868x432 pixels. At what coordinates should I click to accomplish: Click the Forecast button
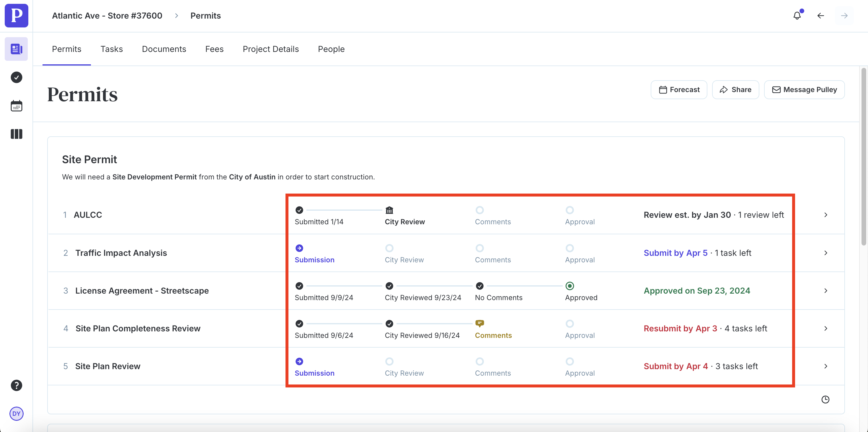(x=679, y=90)
